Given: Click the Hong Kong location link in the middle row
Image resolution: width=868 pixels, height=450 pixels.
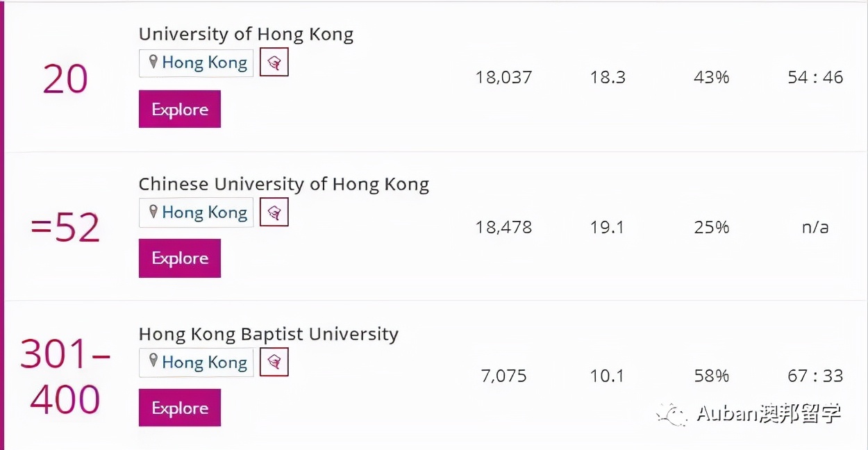Looking at the screenshot, I should [x=204, y=212].
